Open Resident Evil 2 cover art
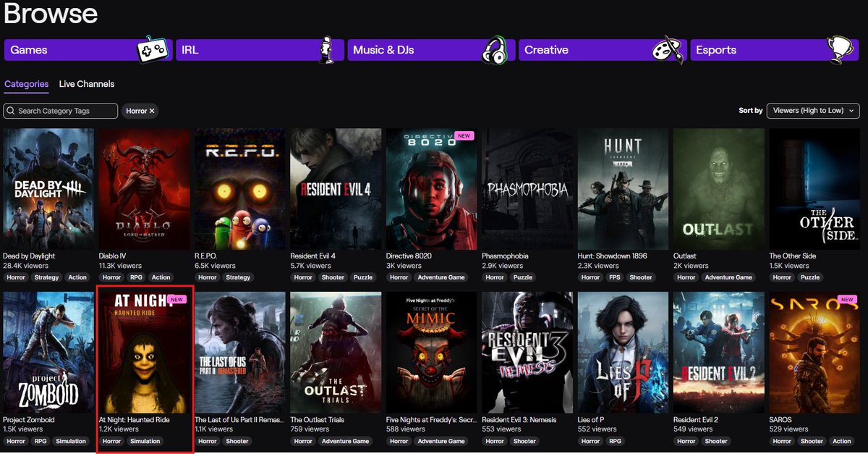 click(x=719, y=353)
